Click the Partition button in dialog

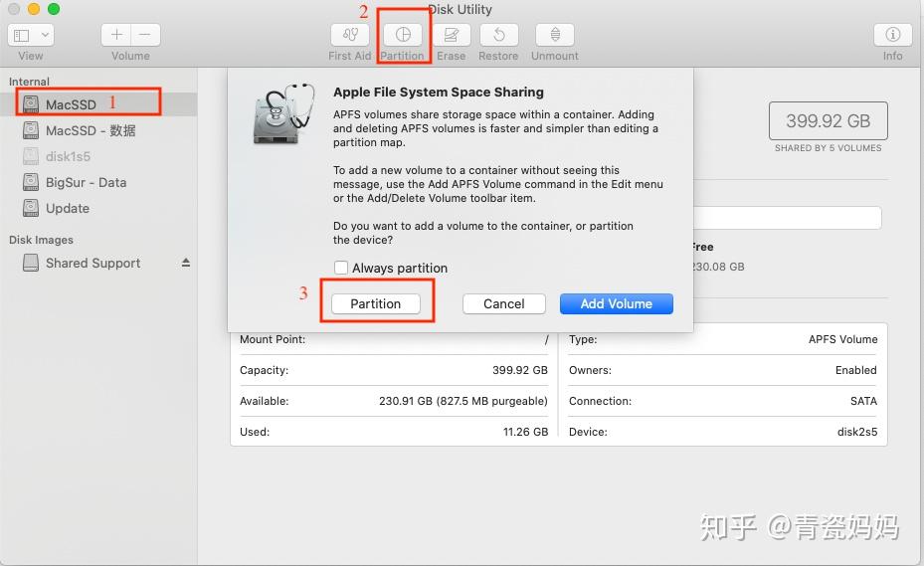pyautogui.click(x=375, y=303)
